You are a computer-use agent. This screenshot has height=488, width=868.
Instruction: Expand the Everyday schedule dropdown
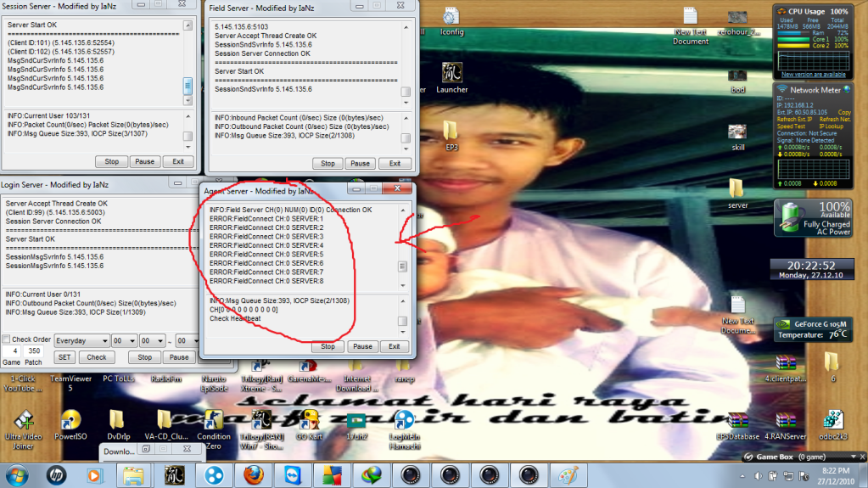81,340
